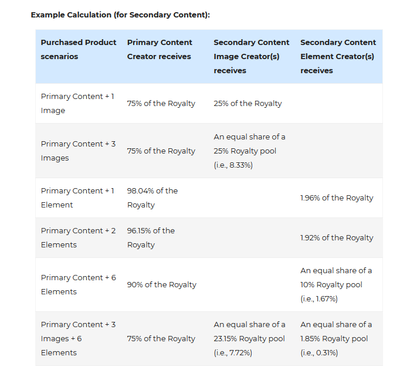Select 'Primary Content + 1 Element' row label
The height and width of the screenshot is (371, 400).
click(77, 198)
